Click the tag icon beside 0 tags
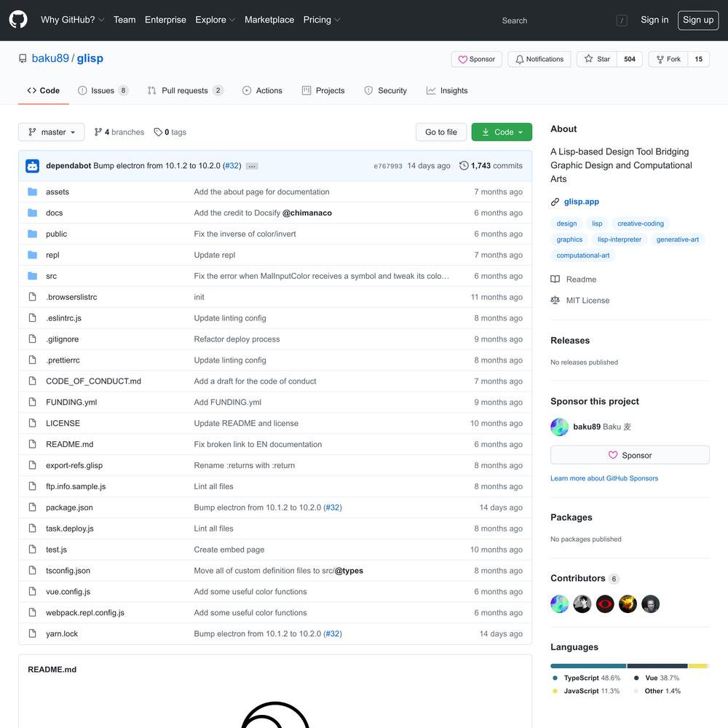The width and height of the screenshot is (728, 728). (158, 132)
